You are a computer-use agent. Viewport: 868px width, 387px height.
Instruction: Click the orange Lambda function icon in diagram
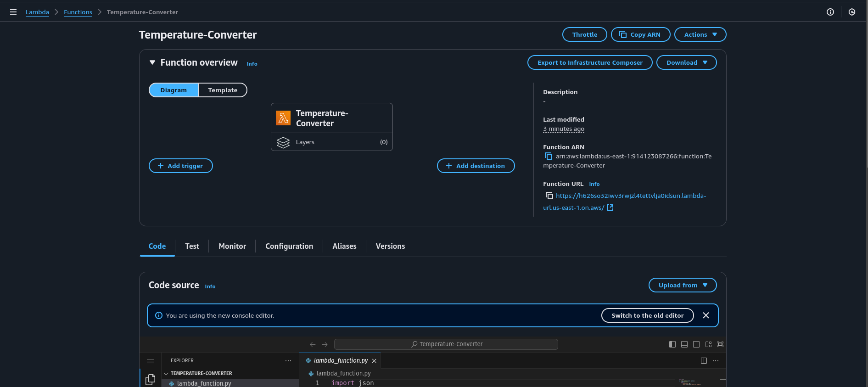(283, 118)
